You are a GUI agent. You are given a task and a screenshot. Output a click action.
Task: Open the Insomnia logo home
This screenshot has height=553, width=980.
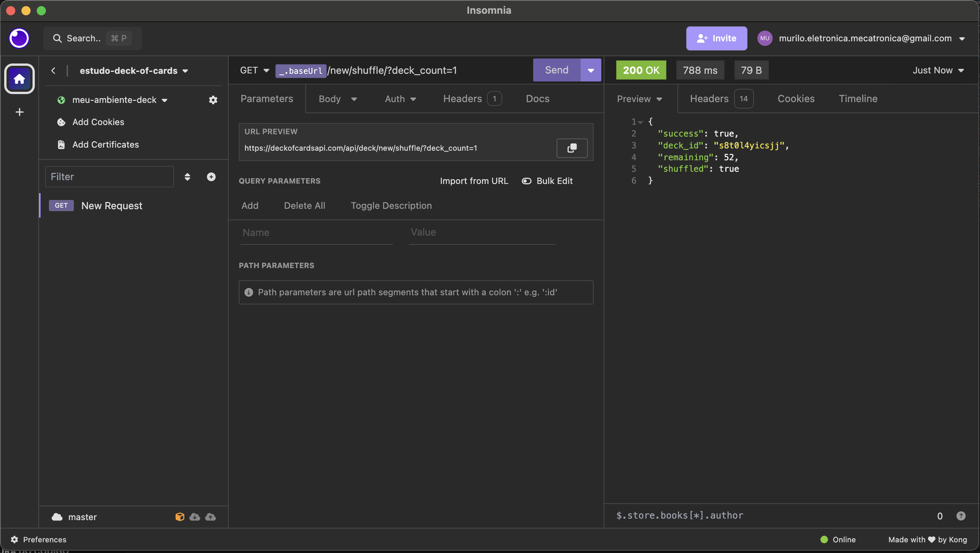(19, 38)
